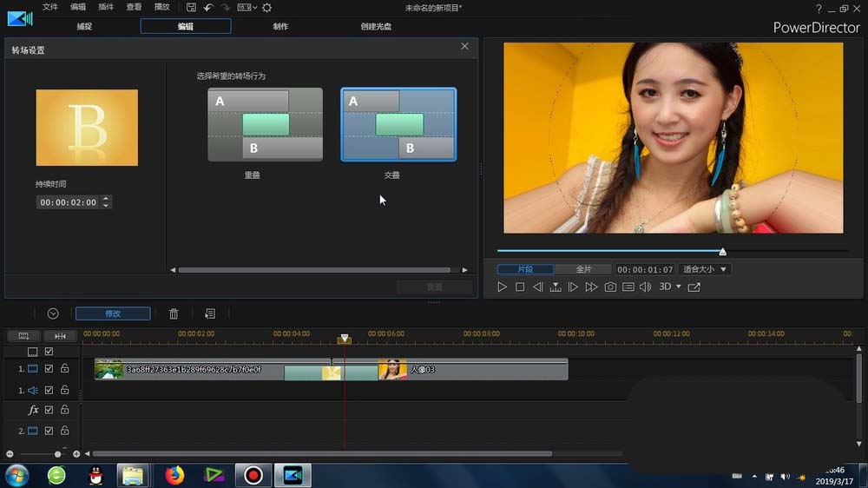
Task: Open the 适合大小 preview size dropdown
Action: pyautogui.click(x=704, y=269)
